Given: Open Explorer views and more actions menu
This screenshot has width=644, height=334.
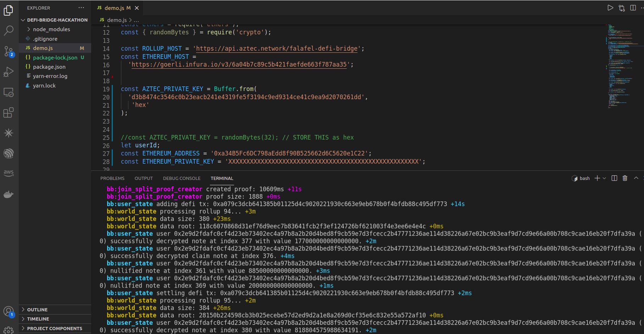Looking at the screenshot, I should pyautogui.click(x=81, y=8).
